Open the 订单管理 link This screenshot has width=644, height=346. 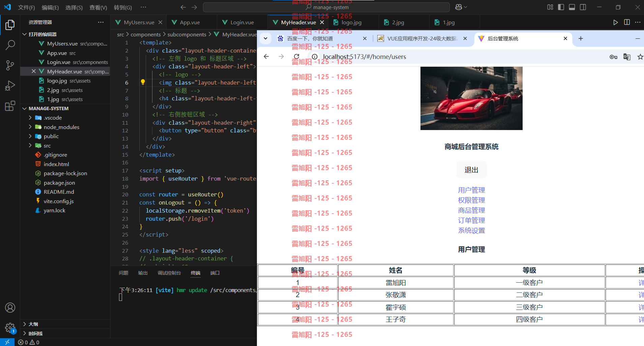pyautogui.click(x=471, y=220)
